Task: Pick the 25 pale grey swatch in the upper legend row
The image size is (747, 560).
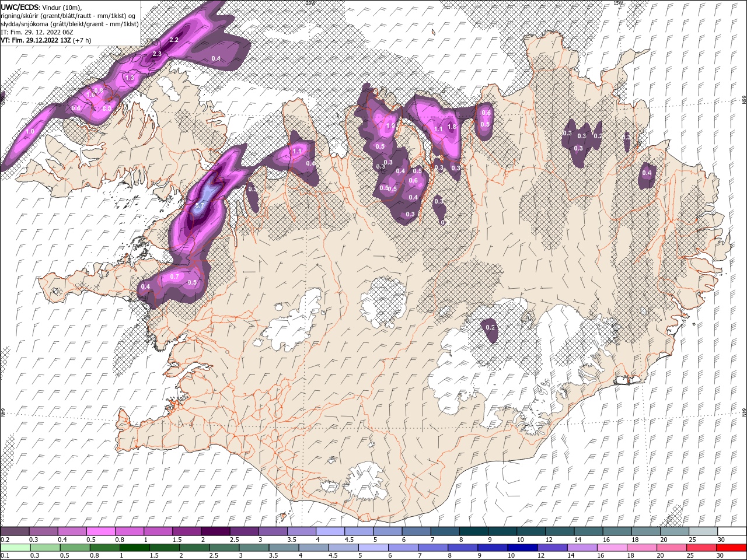Action: 703,531
